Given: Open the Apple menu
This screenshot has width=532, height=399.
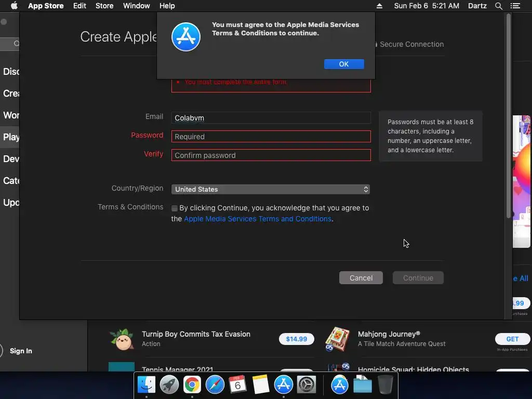Looking at the screenshot, I should [14, 6].
